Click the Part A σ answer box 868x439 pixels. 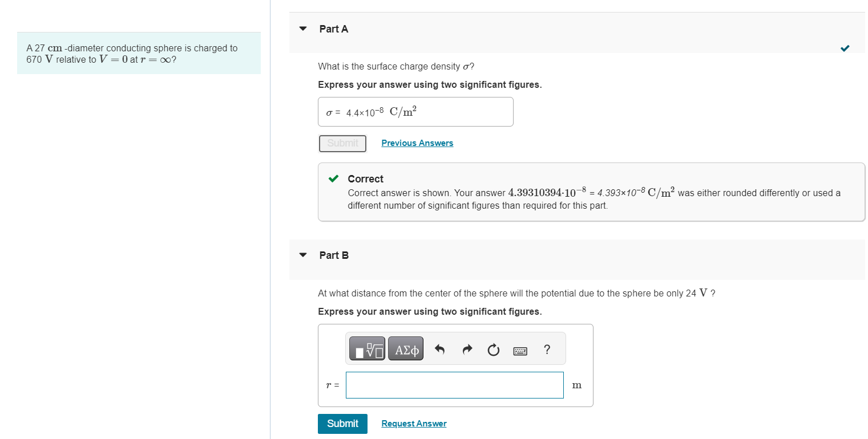click(415, 112)
